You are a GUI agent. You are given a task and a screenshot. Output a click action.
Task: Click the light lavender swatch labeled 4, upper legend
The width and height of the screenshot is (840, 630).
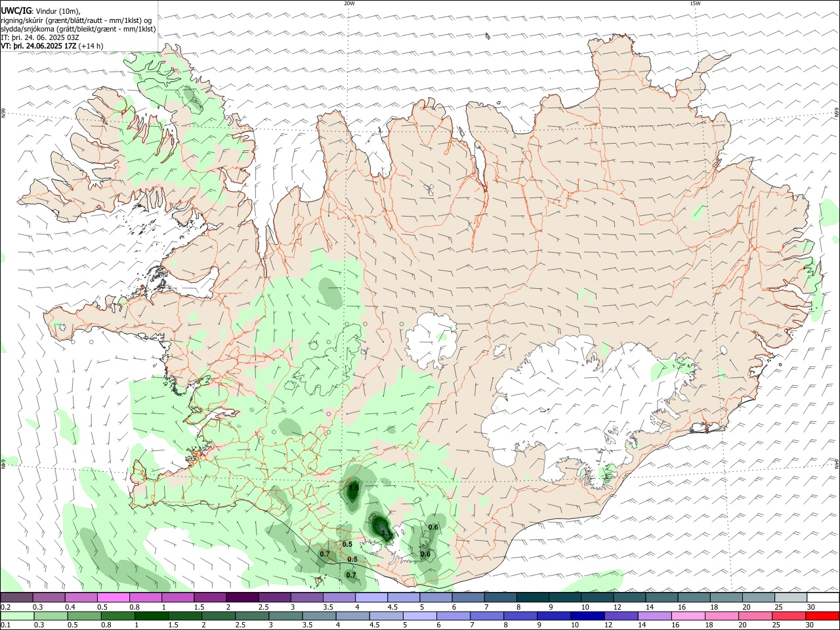[x=371, y=598]
